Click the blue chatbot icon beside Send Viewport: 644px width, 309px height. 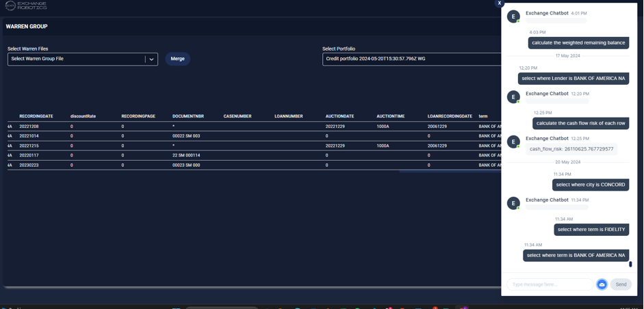[x=602, y=284]
